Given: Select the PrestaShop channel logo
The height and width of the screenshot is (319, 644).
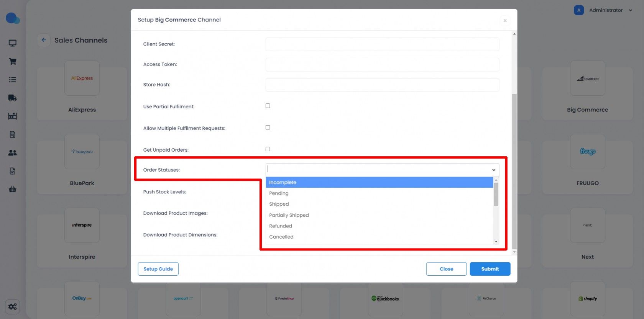Looking at the screenshot, I should click(284, 298).
